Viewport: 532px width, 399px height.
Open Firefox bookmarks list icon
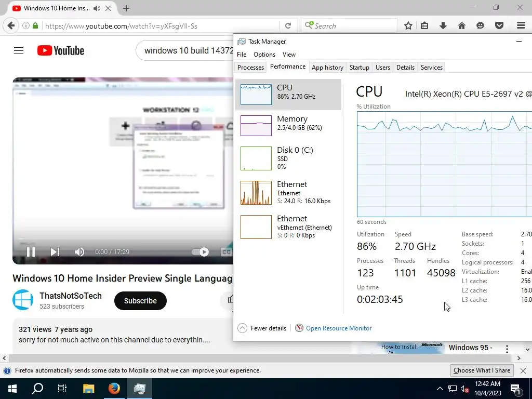coord(424,25)
